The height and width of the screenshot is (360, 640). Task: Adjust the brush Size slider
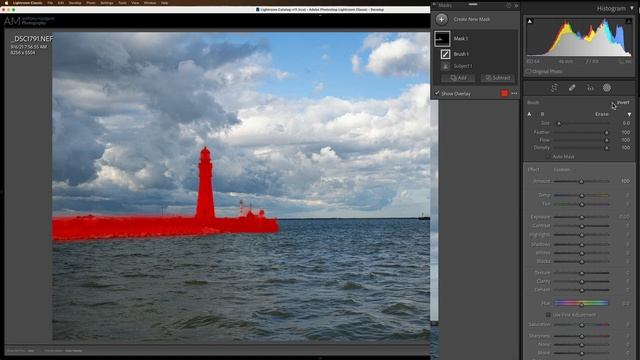(x=581, y=123)
